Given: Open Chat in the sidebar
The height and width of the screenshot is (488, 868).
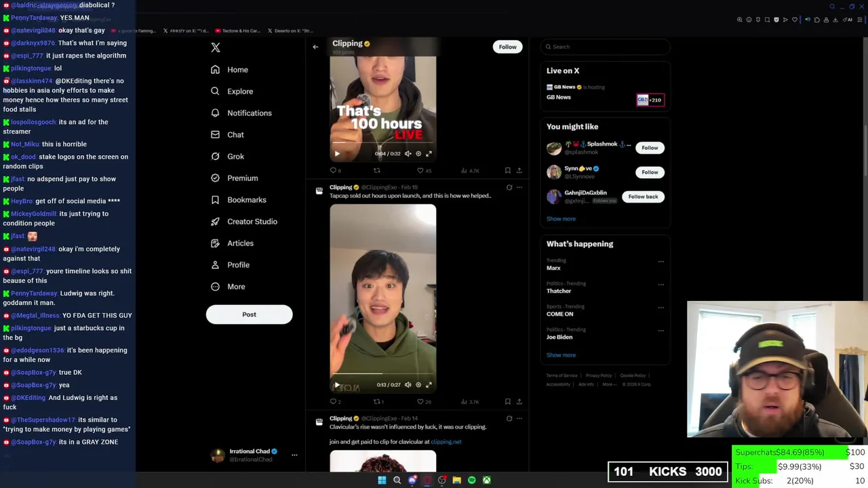Looking at the screenshot, I should [227, 135].
